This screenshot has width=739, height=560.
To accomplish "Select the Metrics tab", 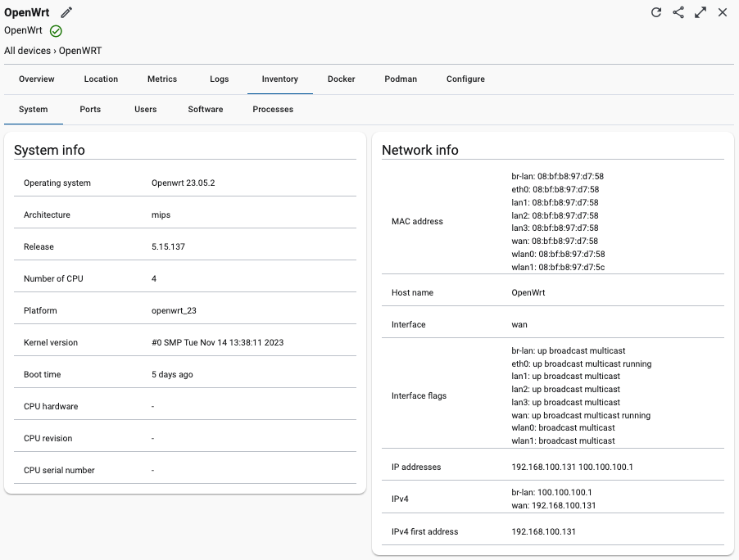I will (162, 79).
